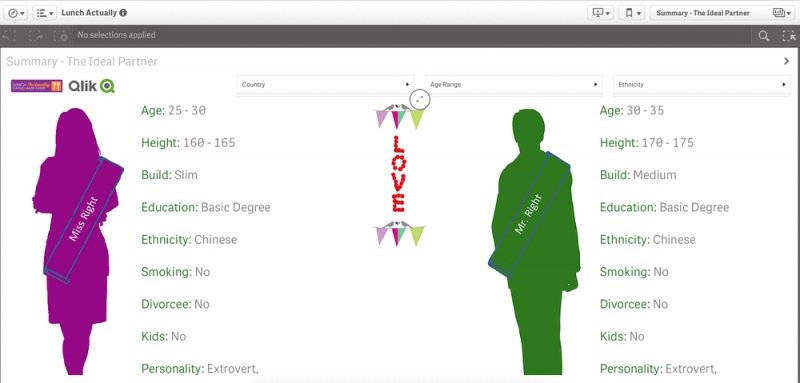
Task: Open the global list menu
Action: [45, 13]
